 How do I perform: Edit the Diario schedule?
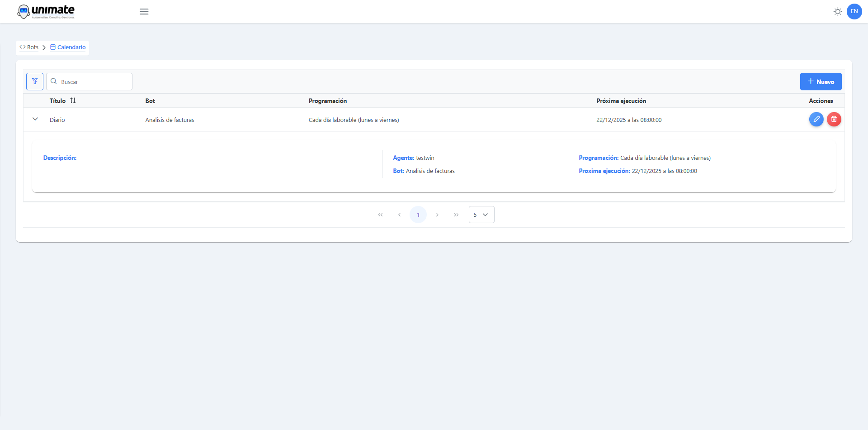[816, 119]
